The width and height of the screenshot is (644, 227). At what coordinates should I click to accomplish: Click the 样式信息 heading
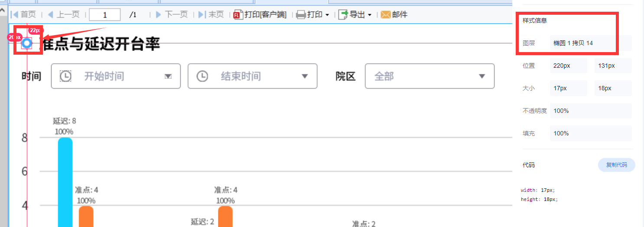click(x=535, y=20)
